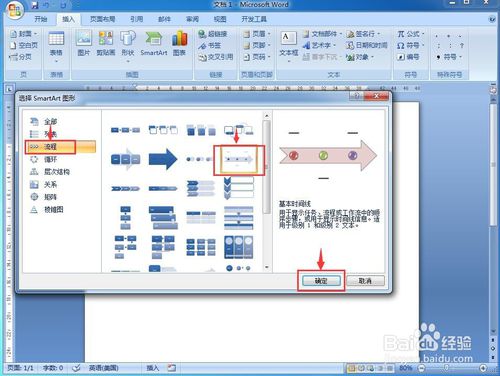The height and width of the screenshot is (376, 500).
Task: Click the layout gallery scroll-down arrow
Action: 266,267
